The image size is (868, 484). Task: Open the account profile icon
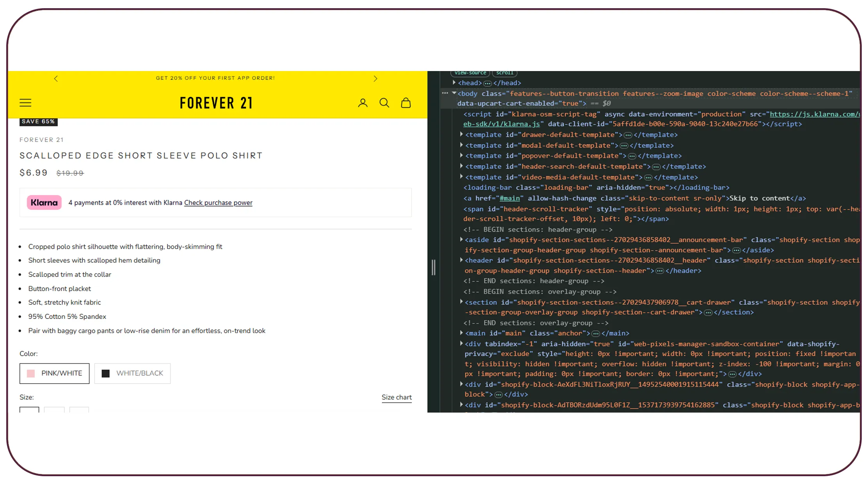point(363,103)
